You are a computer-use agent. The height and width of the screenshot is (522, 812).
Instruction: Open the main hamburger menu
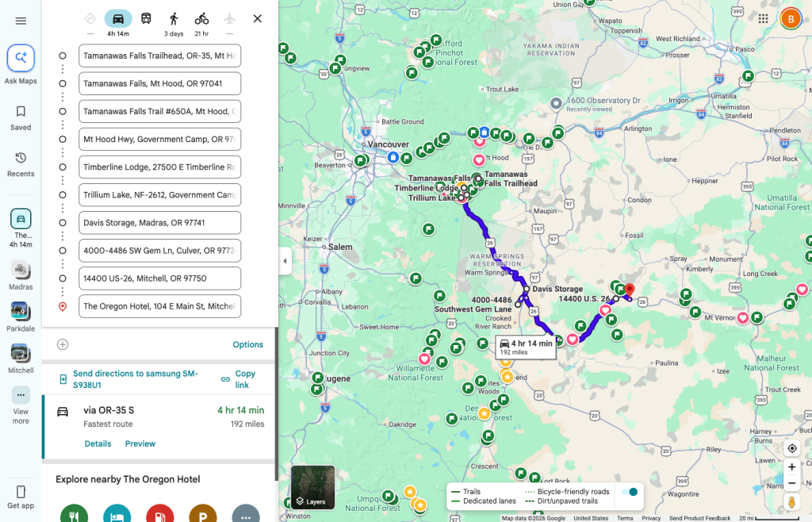point(21,21)
